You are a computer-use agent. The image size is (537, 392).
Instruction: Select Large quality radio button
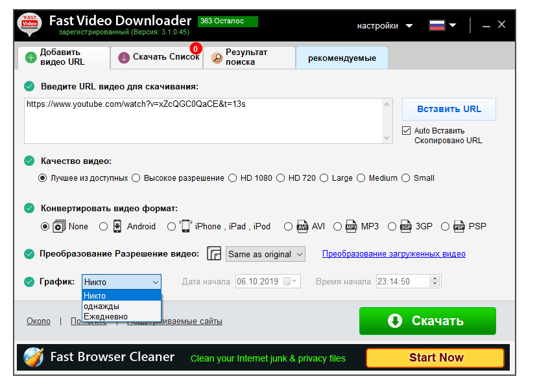[x=324, y=178]
